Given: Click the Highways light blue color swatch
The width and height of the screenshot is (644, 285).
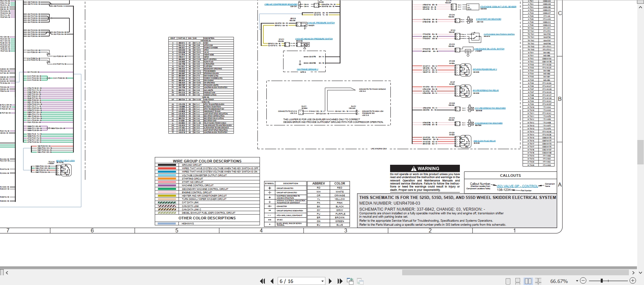Looking at the screenshot, I should point(167,223).
